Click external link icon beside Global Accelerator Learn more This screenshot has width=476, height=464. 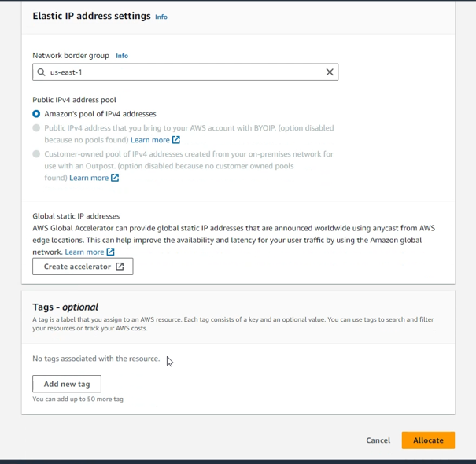click(110, 252)
